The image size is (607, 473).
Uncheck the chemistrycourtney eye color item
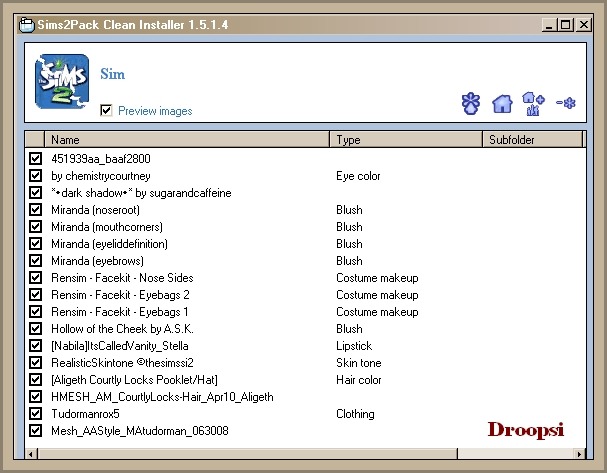pyautogui.click(x=36, y=175)
